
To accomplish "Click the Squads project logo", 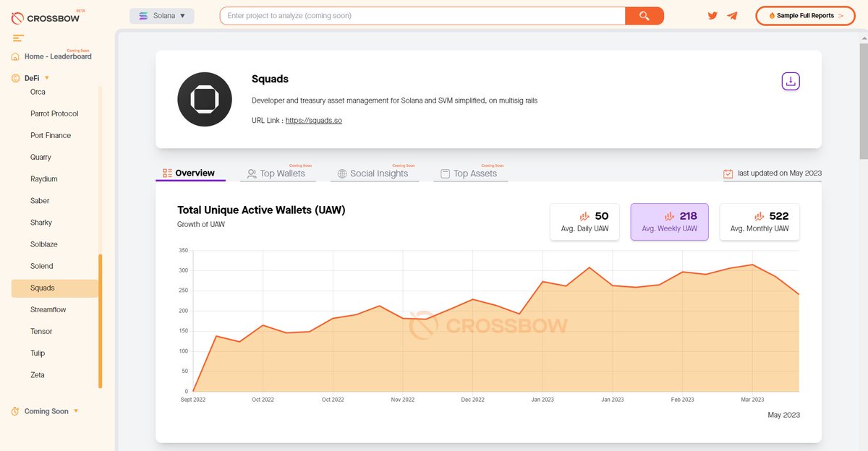I will [205, 100].
